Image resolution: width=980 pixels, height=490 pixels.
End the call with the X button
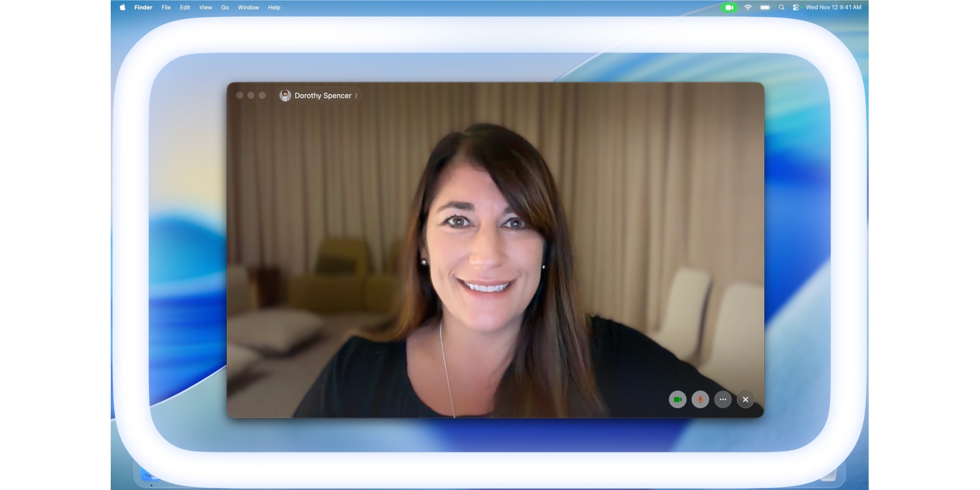[745, 399]
